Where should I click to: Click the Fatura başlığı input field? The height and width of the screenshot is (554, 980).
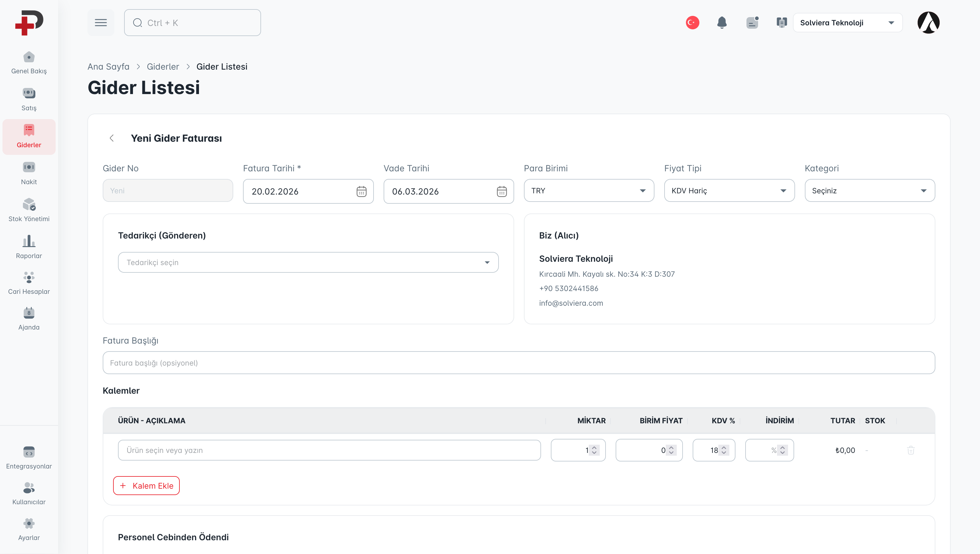click(x=518, y=363)
